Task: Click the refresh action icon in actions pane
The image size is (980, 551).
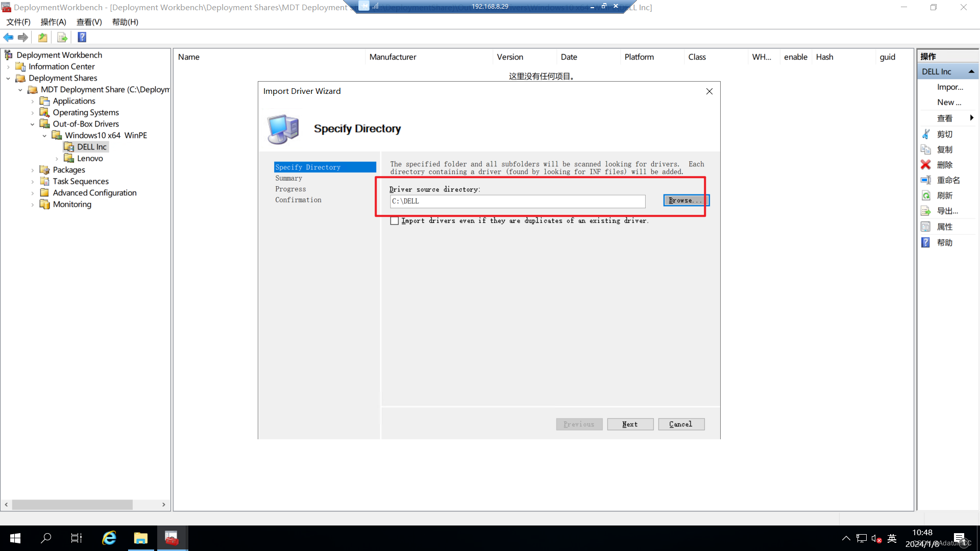Action: pos(925,195)
